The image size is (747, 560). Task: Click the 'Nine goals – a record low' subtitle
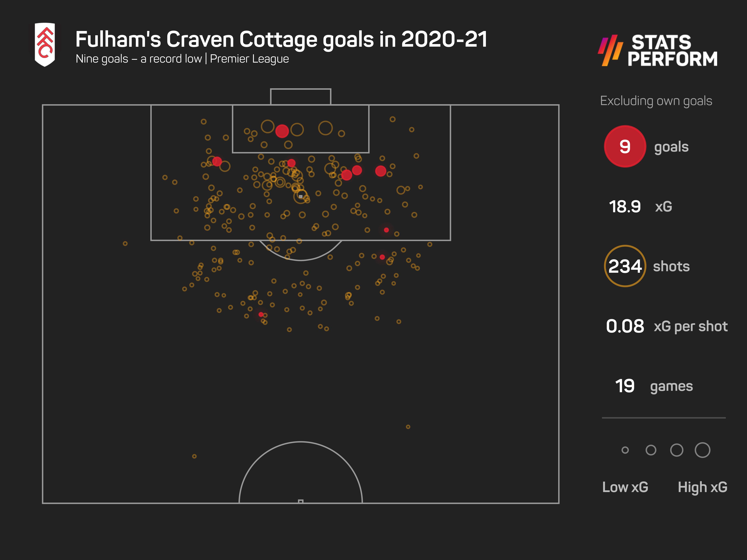click(x=138, y=59)
